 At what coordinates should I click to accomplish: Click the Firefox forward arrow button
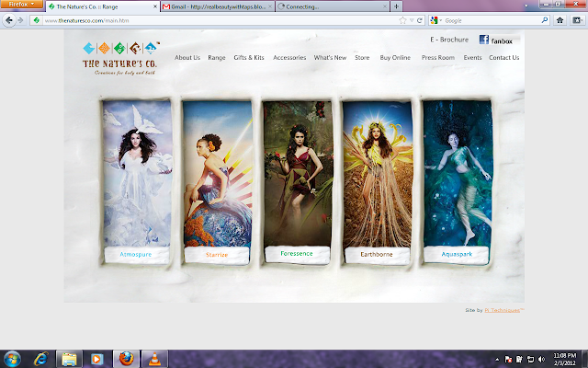pos(20,20)
